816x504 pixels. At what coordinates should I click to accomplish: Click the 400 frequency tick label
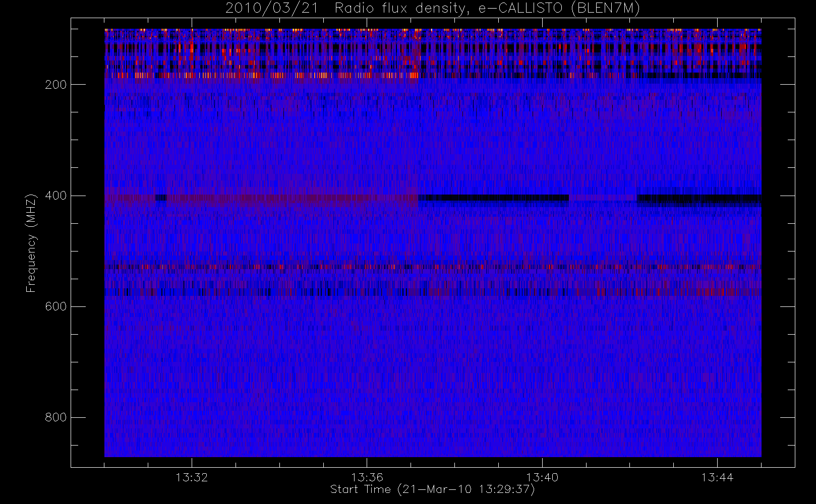point(55,196)
